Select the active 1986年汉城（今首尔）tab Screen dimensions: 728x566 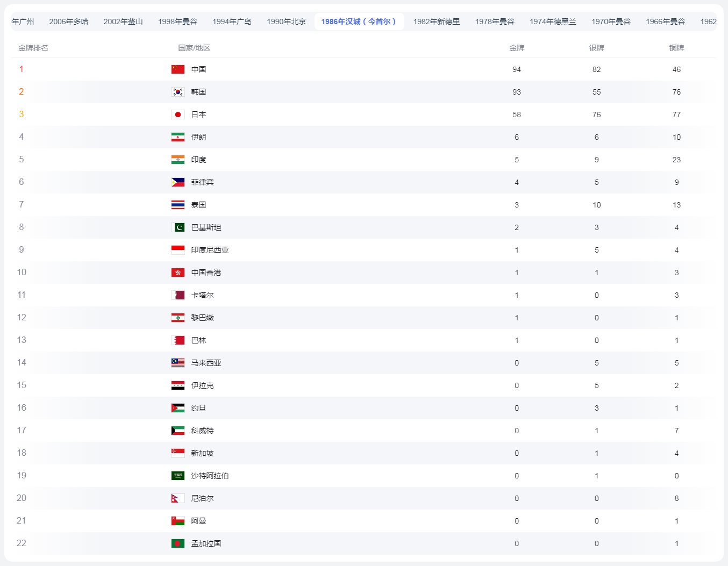359,22
